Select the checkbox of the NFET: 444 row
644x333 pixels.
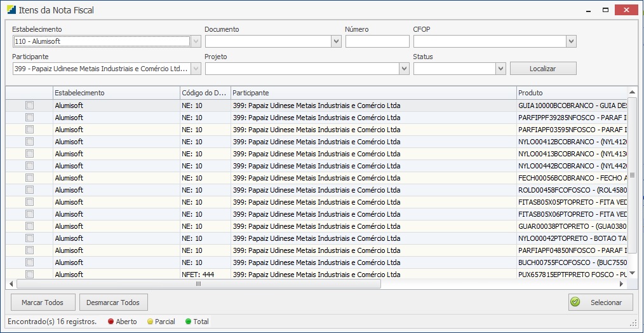click(x=29, y=275)
